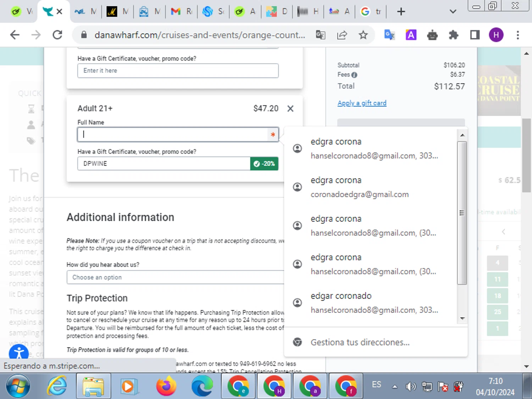Screen dimensions: 532x399
Task: Click the page scrollbar up arrow
Action: (526, 54)
